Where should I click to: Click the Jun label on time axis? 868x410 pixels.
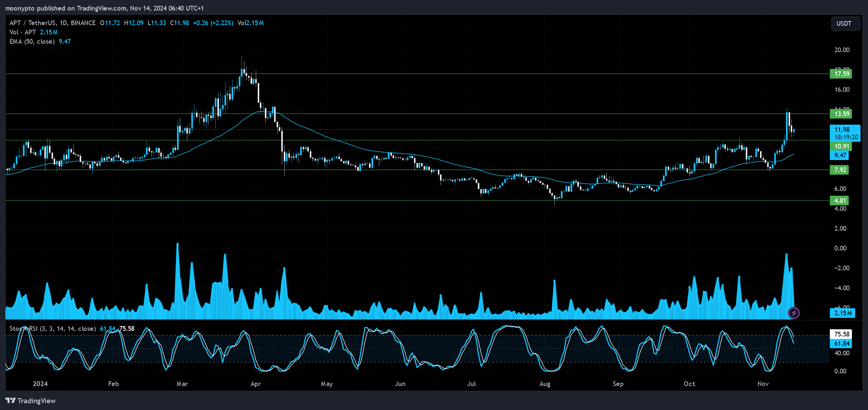400,384
